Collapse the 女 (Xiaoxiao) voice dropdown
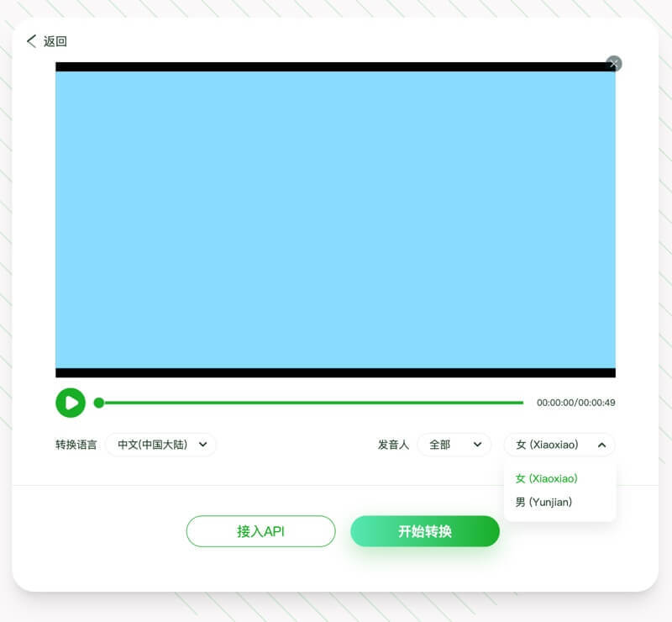This screenshot has height=622, width=672. click(x=559, y=445)
